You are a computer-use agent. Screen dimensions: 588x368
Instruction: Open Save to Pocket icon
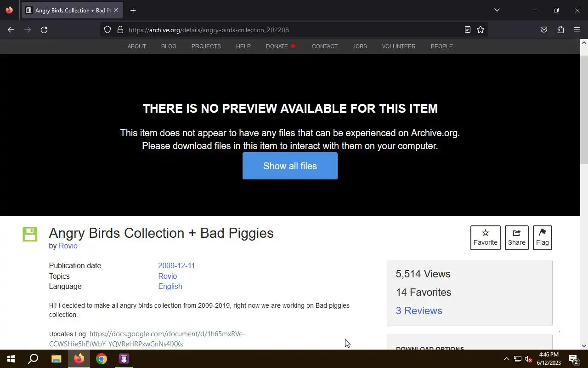point(544,30)
